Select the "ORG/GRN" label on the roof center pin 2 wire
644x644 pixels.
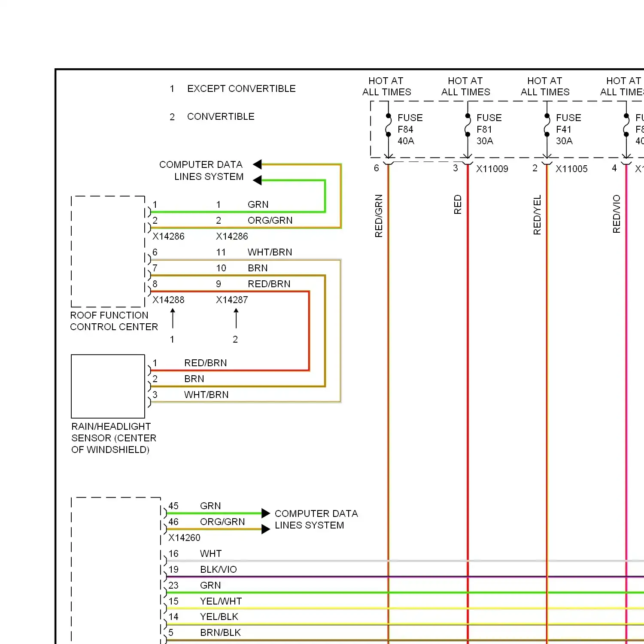pos(270,221)
